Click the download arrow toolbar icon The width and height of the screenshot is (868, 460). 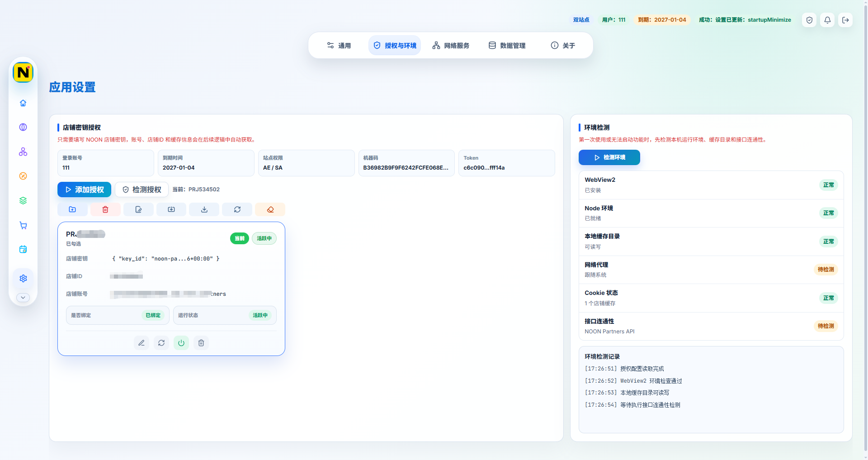tap(204, 209)
